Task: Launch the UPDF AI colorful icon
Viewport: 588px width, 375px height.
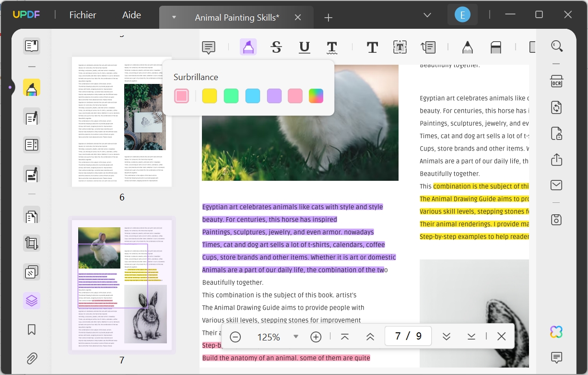Action: point(555,331)
